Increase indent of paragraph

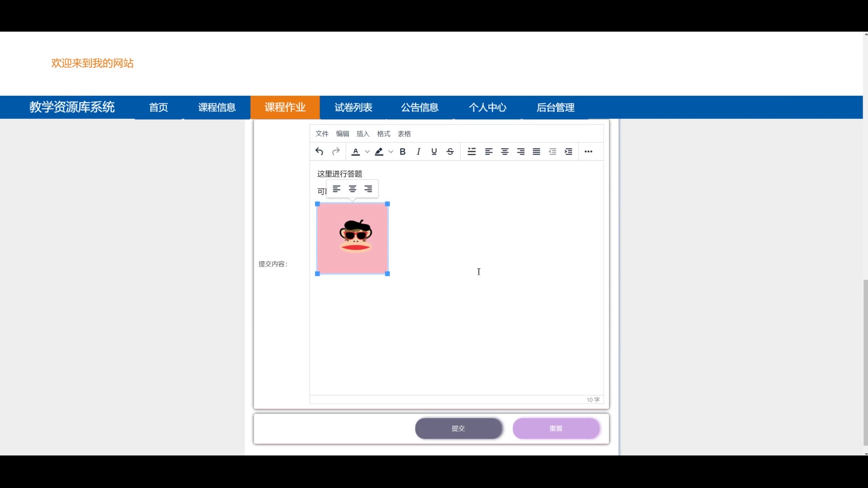point(569,152)
